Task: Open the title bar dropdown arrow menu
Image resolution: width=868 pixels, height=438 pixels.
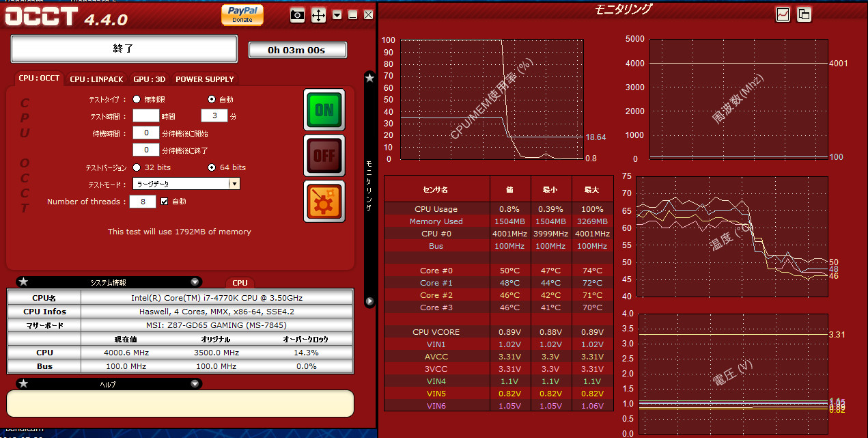Action: 337,15
